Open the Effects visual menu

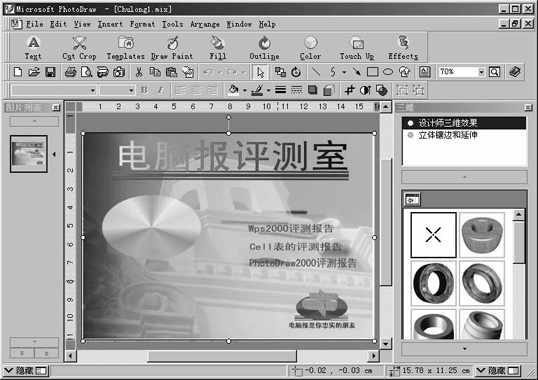(x=403, y=48)
